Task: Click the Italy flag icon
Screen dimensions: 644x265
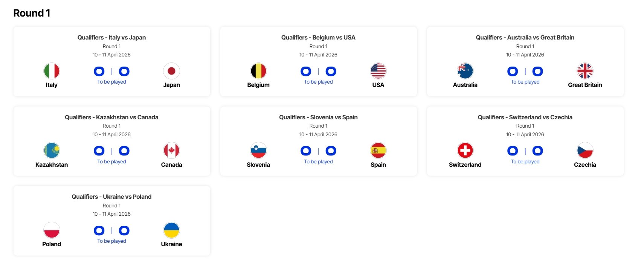Action: [x=52, y=71]
